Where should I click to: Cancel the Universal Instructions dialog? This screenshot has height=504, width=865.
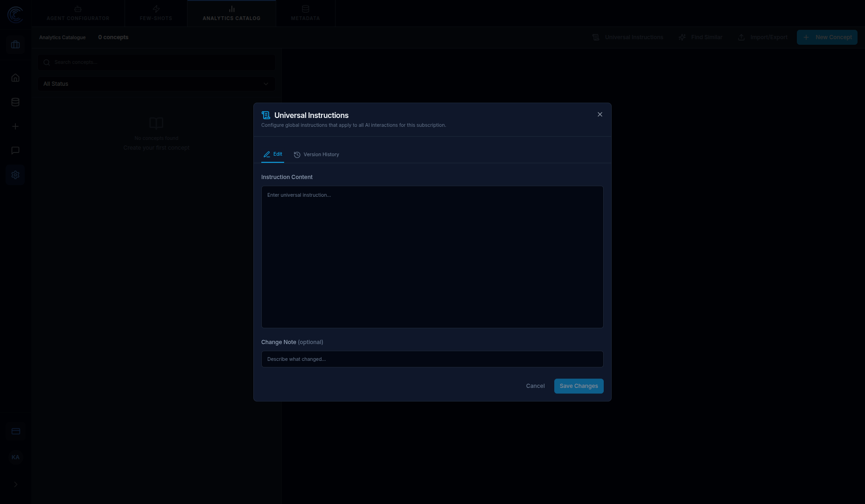(x=535, y=386)
